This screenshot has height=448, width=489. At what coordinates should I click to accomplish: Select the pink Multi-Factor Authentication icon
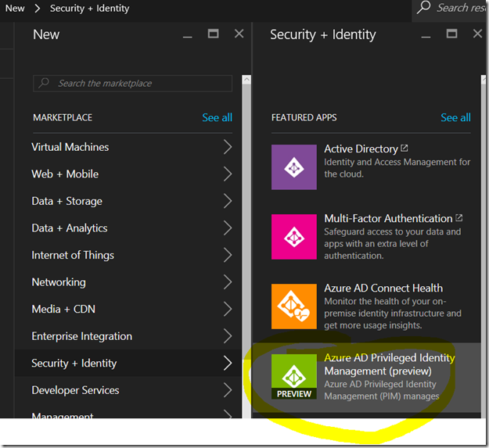coord(294,237)
